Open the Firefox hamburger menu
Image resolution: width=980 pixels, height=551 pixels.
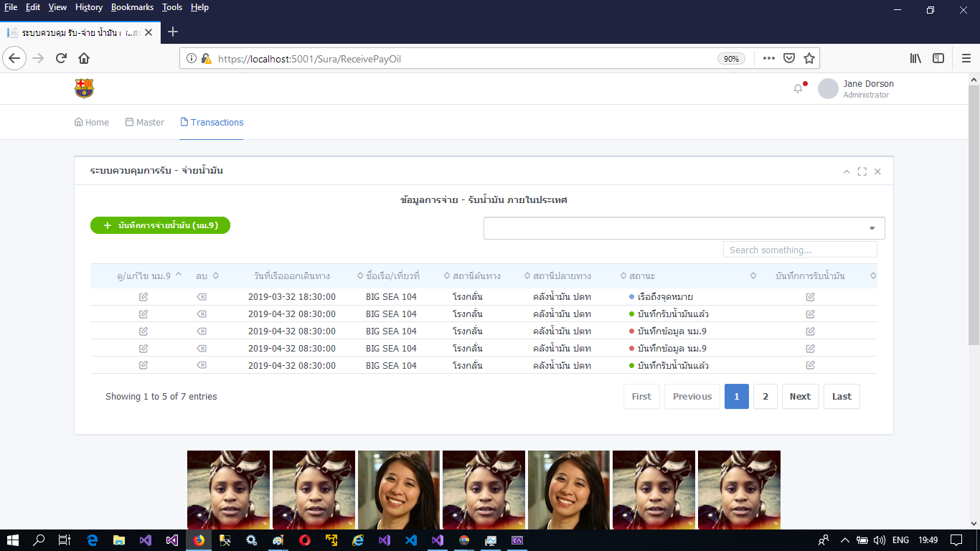966,59
